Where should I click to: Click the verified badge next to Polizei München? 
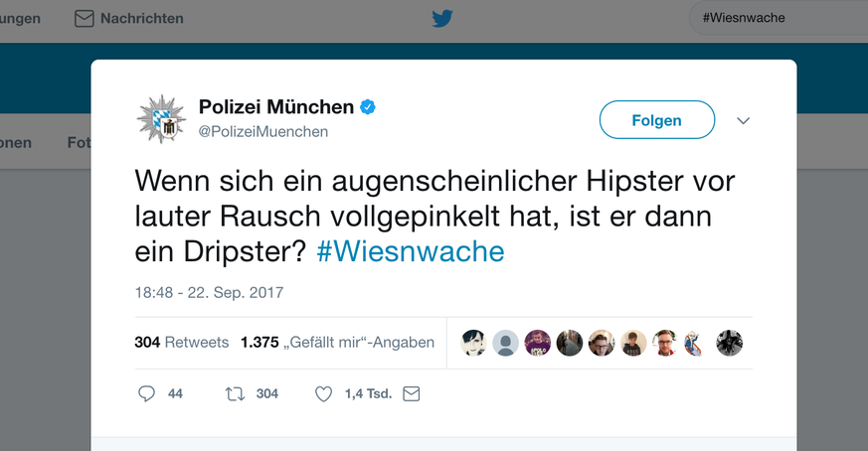[x=367, y=106]
